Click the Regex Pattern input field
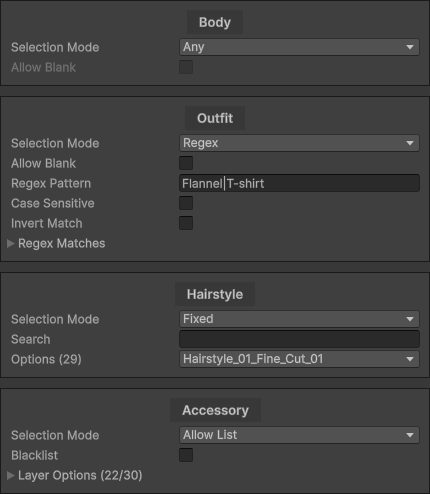Screen dimensions: 430x494 click(299, 183)
